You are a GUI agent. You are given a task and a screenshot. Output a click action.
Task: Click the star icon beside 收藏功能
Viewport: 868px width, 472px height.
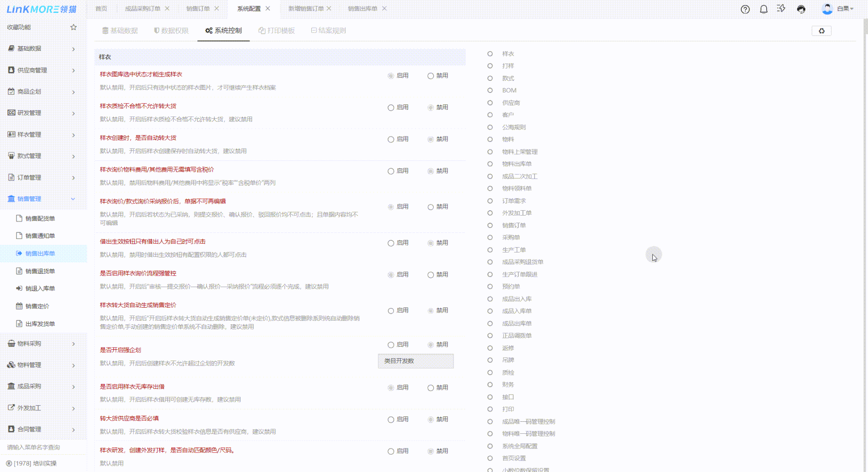tap(73, 27)
